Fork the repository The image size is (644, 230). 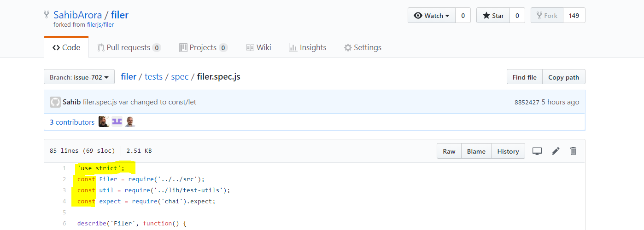click(x=547, y=16)
